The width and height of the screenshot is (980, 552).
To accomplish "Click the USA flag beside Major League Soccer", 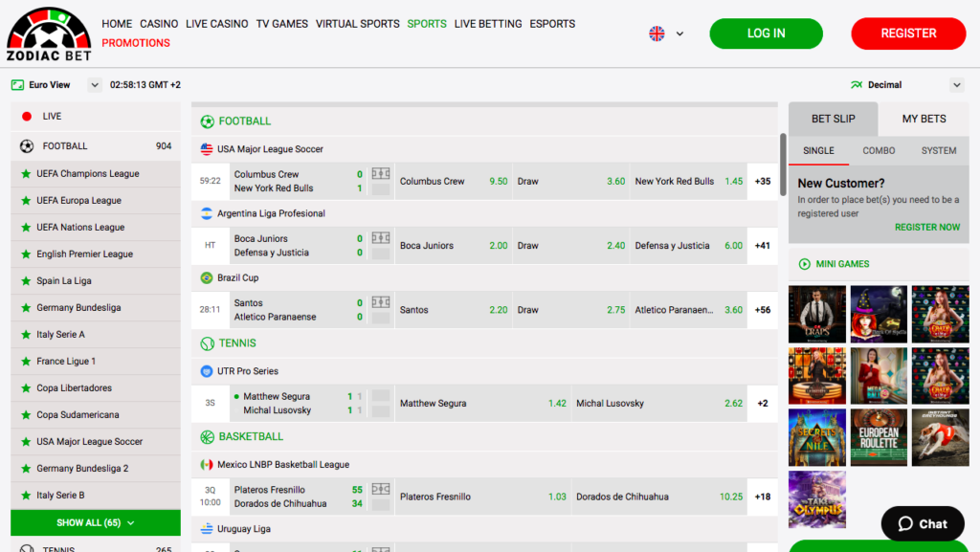I will 207,149.
